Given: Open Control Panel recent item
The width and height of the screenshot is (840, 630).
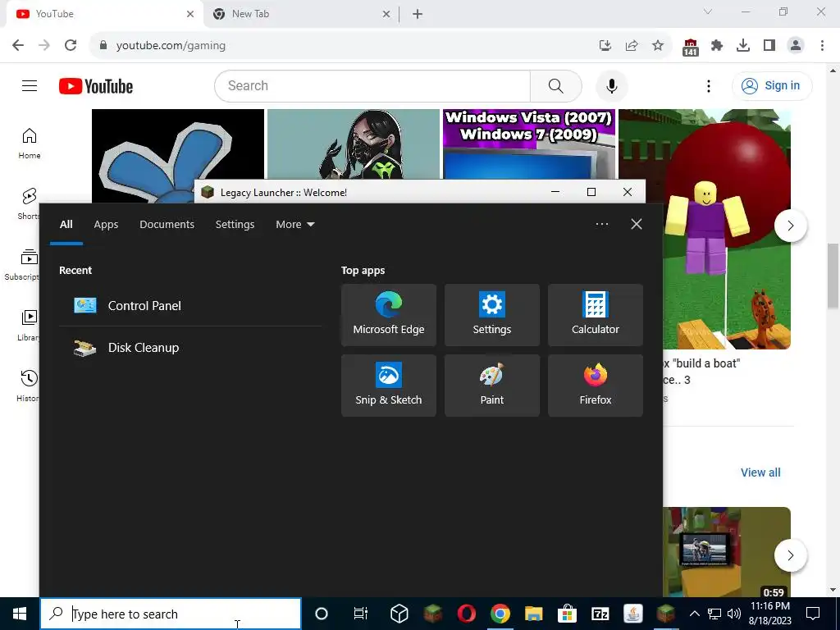Looking at the screenshot, I should 190,305.
